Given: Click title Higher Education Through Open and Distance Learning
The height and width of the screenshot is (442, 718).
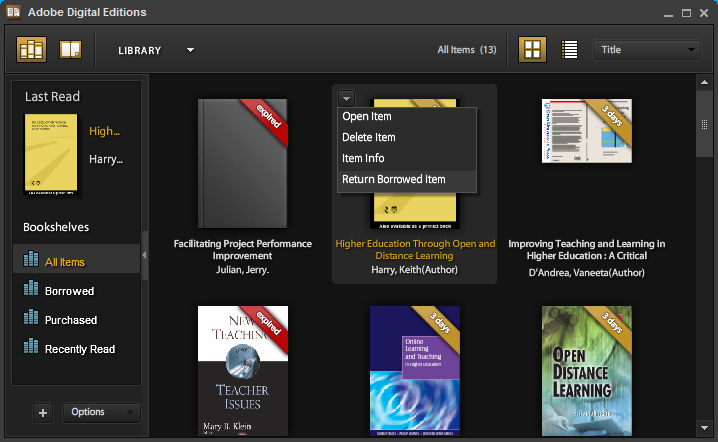Looking at the screenshot, I should pos(415,250).
